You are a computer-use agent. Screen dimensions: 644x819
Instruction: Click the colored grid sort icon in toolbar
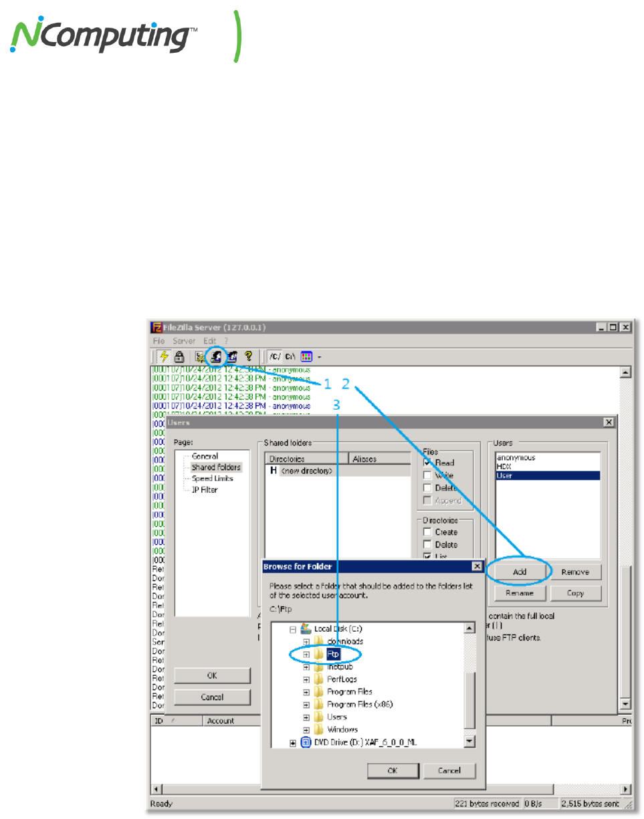(307, 357)
